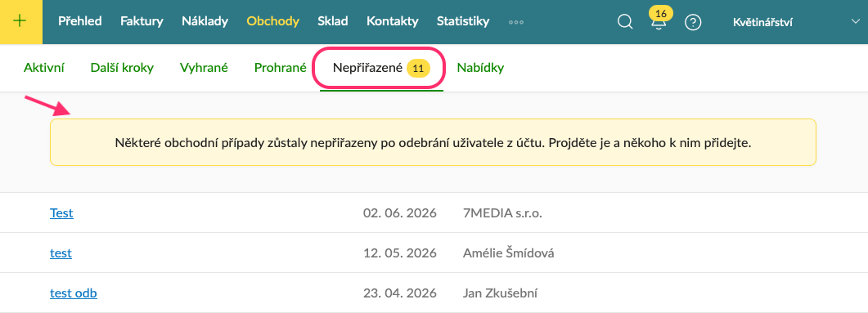This screenshot has width=868, height=313.
Task: Open the Faktury menu item
Action: 142,21
